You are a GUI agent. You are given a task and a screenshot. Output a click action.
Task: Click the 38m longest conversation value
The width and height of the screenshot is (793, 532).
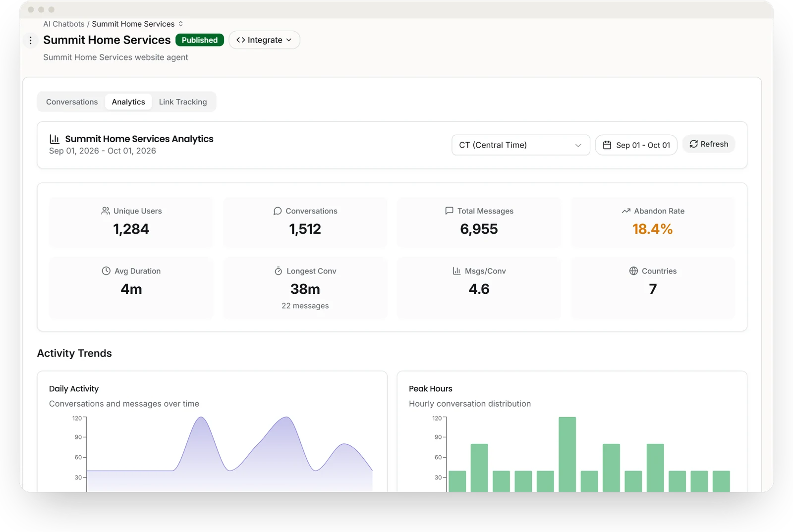coord(305,289)
